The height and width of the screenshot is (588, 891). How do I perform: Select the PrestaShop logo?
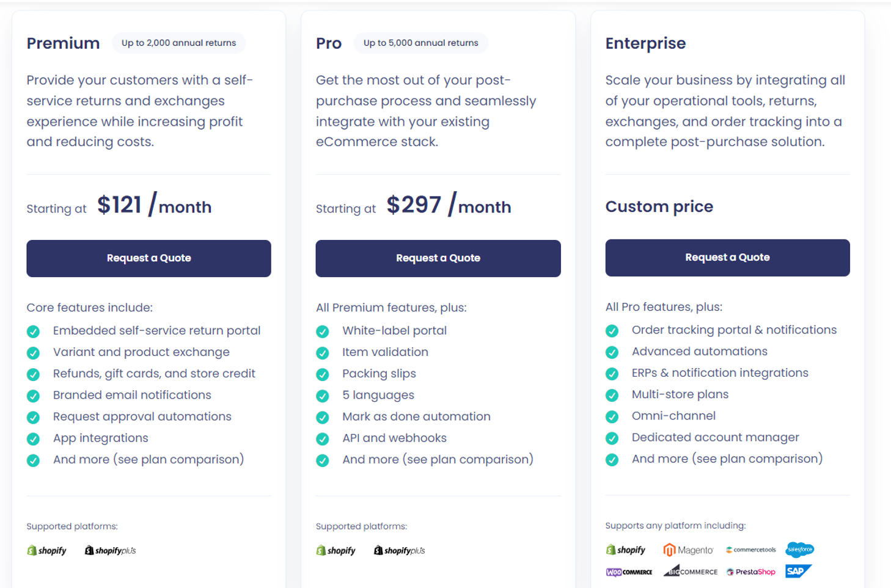(750, 572)
